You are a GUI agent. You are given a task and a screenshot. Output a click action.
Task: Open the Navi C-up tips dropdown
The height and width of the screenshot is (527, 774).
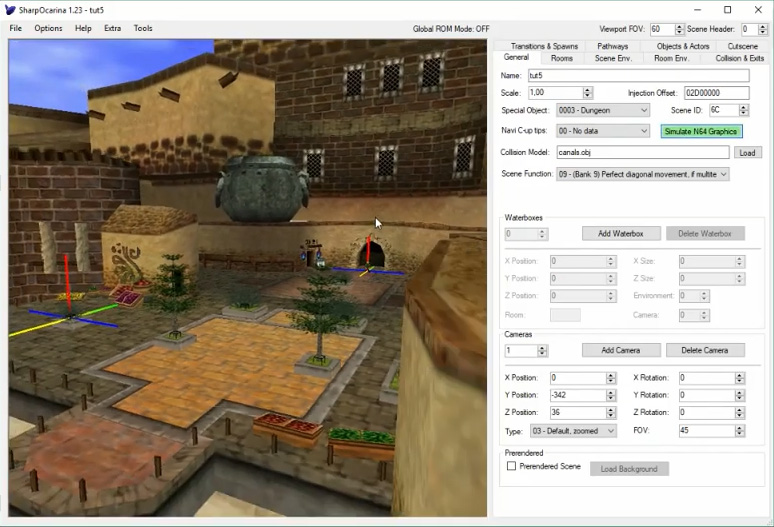pos(603,131)
